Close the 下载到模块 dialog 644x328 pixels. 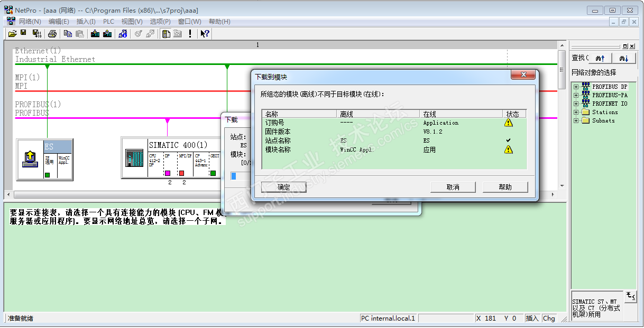523,75
